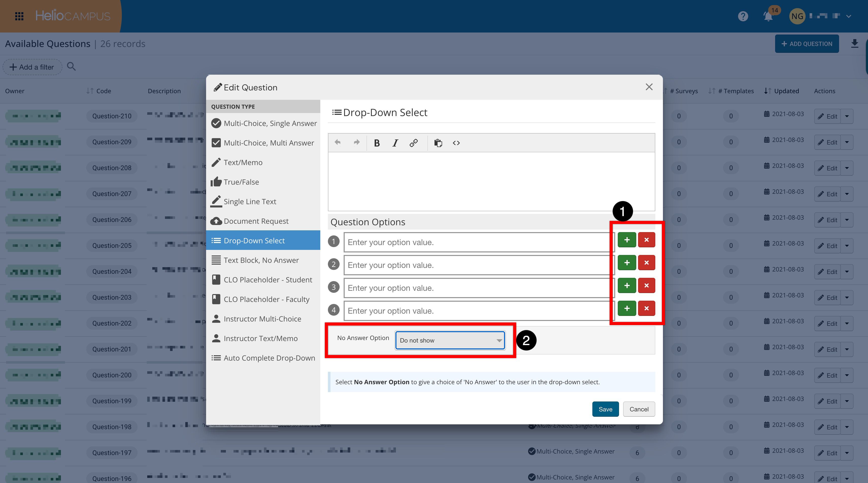868x483 pixels.
Task: Remove the fourth option row
Action: tap(646, 308)
